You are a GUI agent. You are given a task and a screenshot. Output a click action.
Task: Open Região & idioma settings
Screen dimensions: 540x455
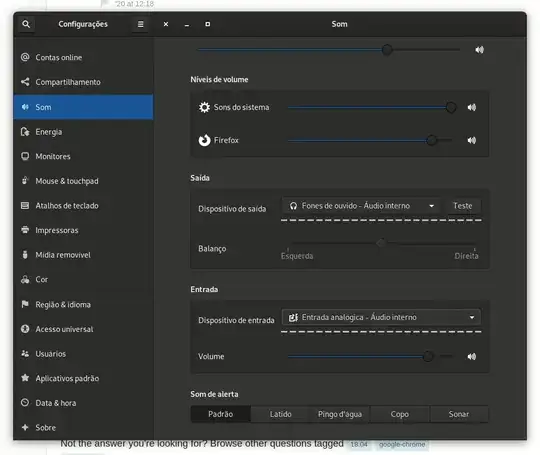click(x=83, y=304)
